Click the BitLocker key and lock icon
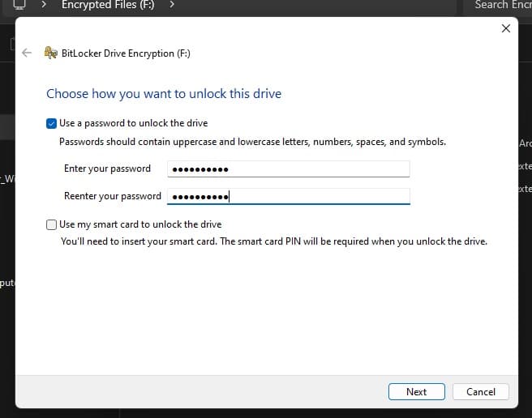This screenshot has width=532, height=418. tap(51, 53)
